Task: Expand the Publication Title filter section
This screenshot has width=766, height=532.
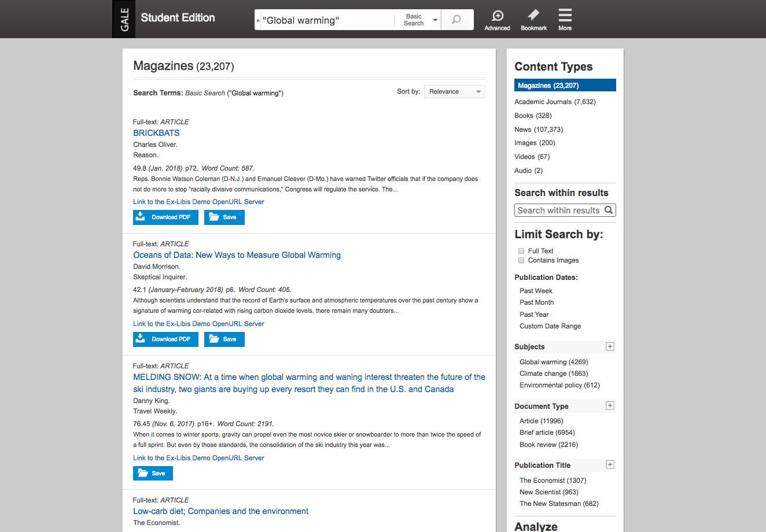Action: coord(610,464)
